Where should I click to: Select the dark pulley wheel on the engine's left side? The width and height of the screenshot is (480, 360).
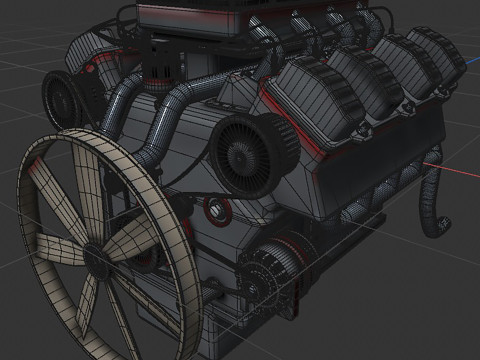click(62, 100)
